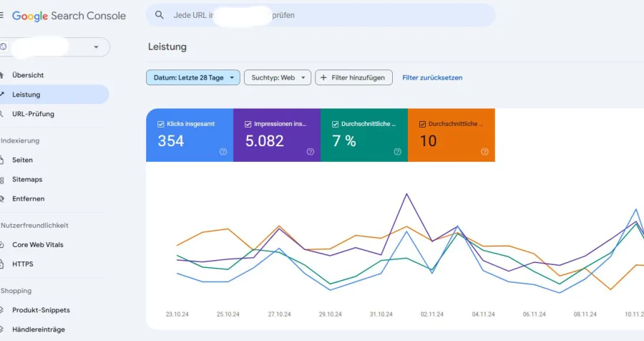Click the Filter hinzufügen button

(x=353, y=77)
